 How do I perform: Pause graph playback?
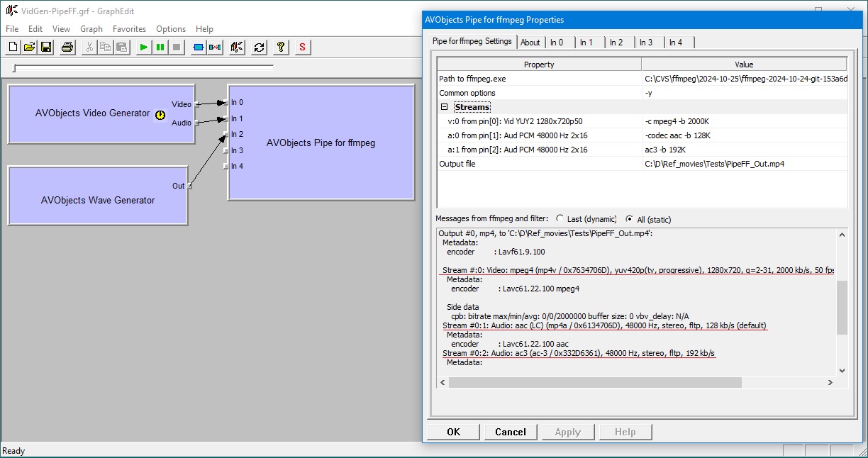click(159, 47)
